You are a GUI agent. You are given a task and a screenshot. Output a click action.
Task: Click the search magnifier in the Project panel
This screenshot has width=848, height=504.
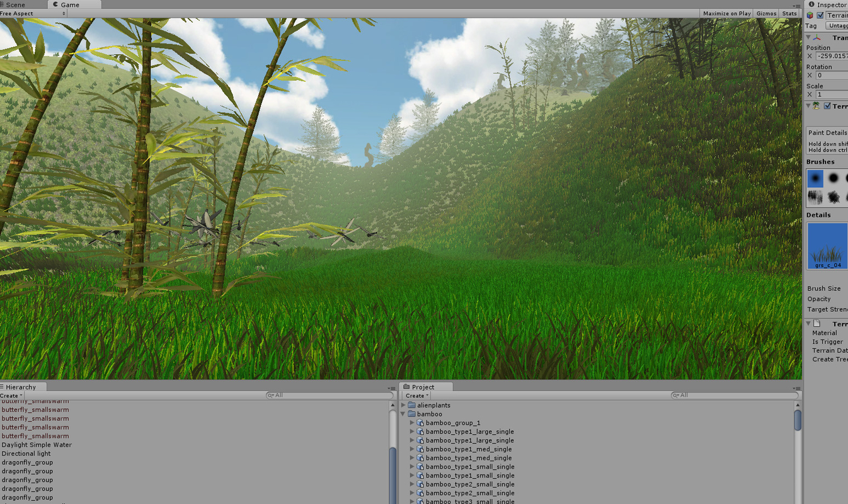(x=674, y=396)
